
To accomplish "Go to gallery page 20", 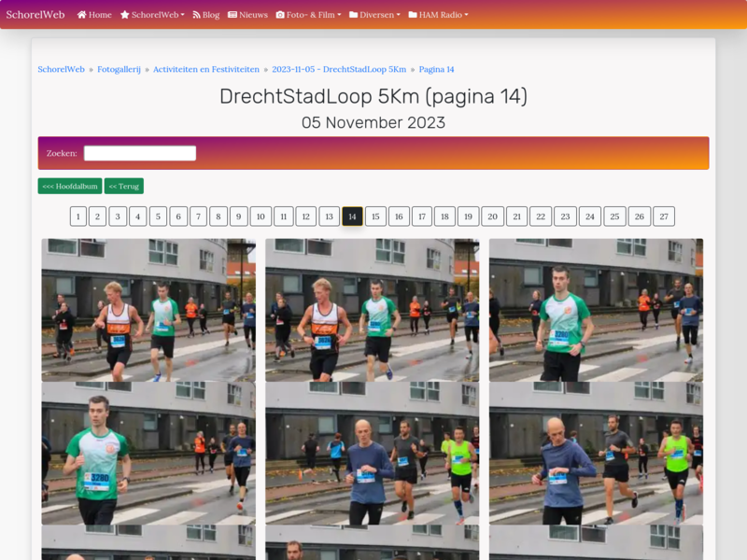I will click(493, 217).
